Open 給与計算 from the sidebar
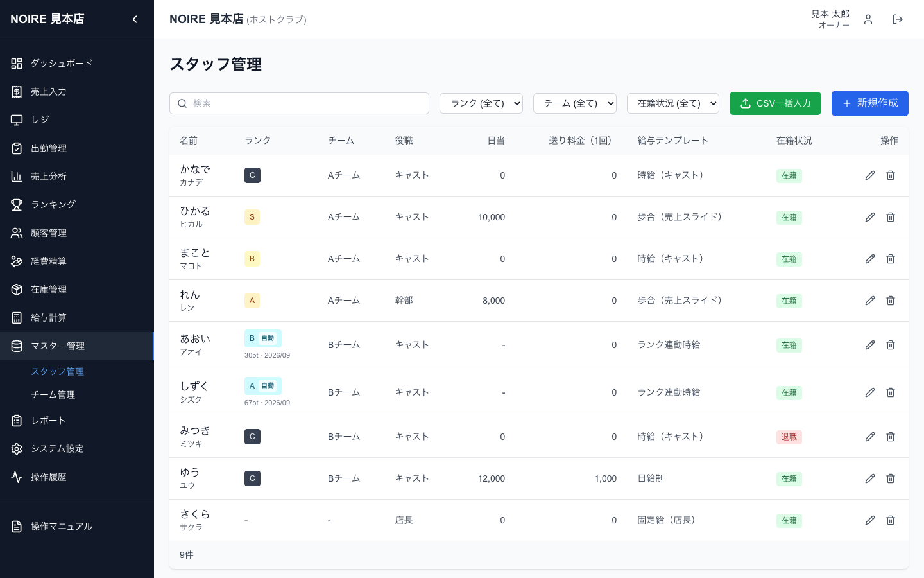The width and height of the screenshot is (924, 578). pos(77,318)
